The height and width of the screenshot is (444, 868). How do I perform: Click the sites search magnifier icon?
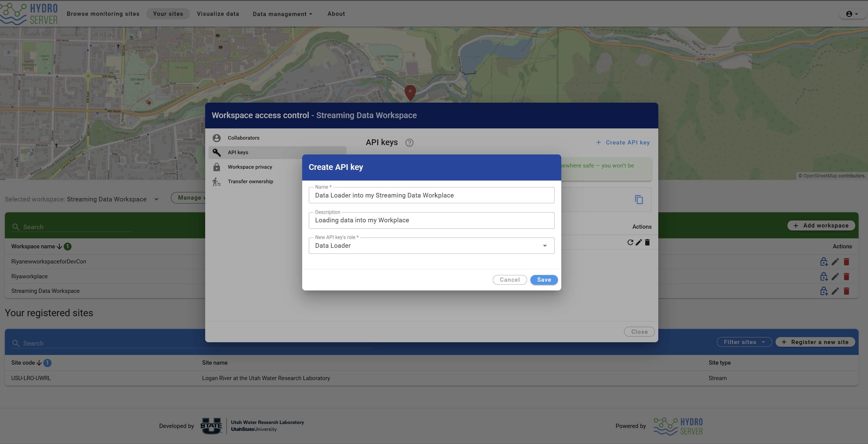(x=15, y=343)
